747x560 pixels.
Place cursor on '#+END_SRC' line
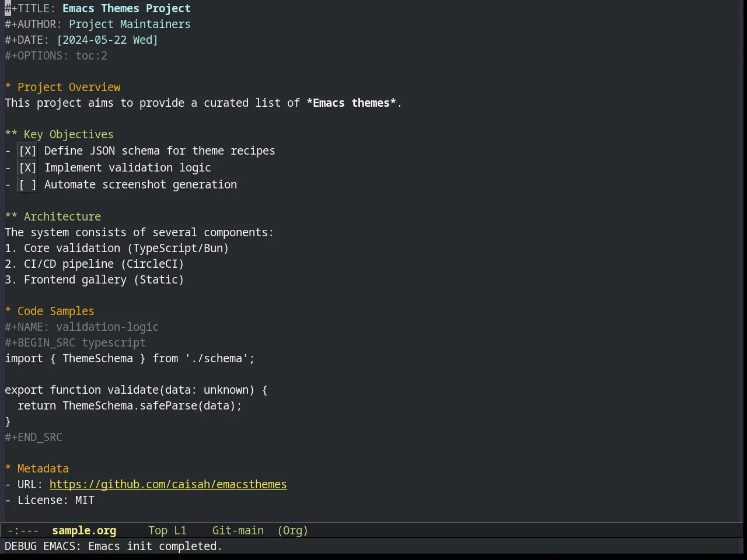[x=33, y=437]
